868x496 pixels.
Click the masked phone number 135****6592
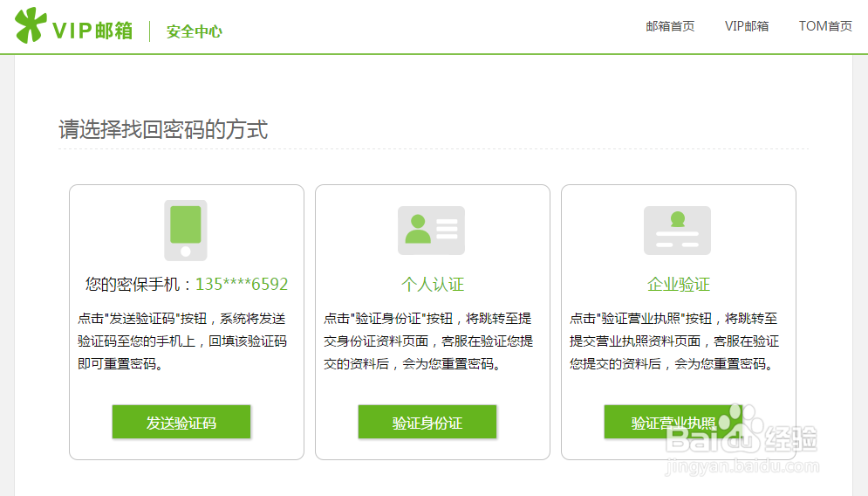pos(242,285)
